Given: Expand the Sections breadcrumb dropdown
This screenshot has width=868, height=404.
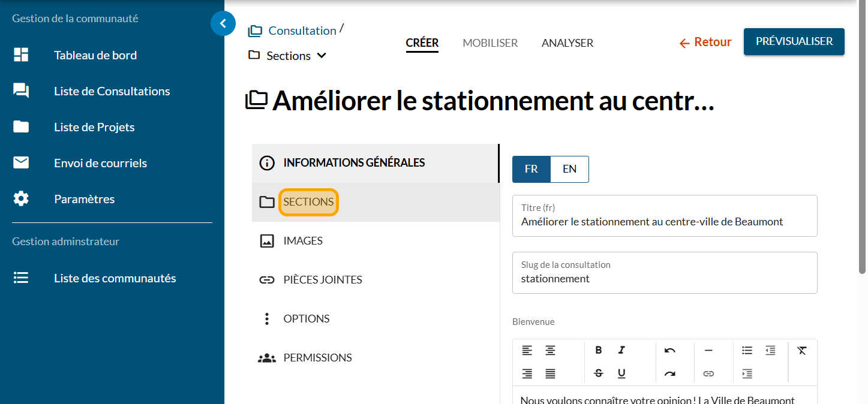Looking at the screenshot, I should click(x=322, y=56).
